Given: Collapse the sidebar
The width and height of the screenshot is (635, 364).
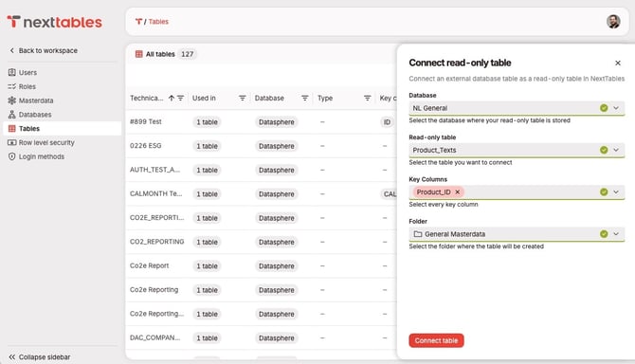Looking at the screenshot, I should point(39,357).
